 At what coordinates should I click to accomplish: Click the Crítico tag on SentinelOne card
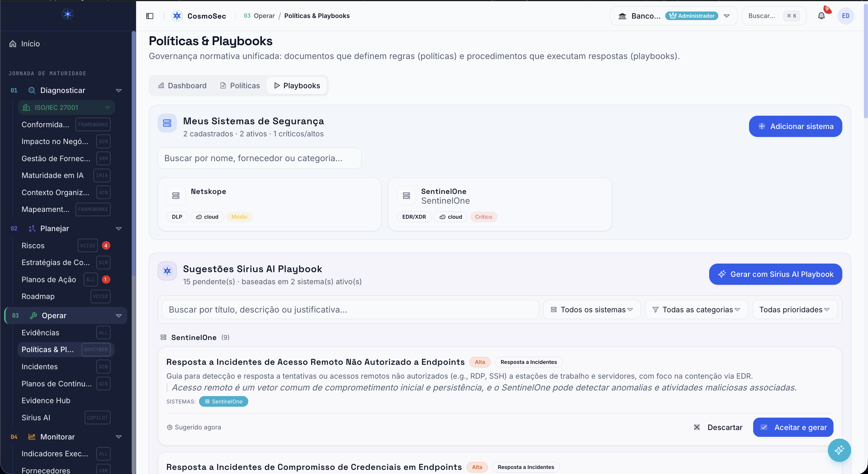(484, 217)
